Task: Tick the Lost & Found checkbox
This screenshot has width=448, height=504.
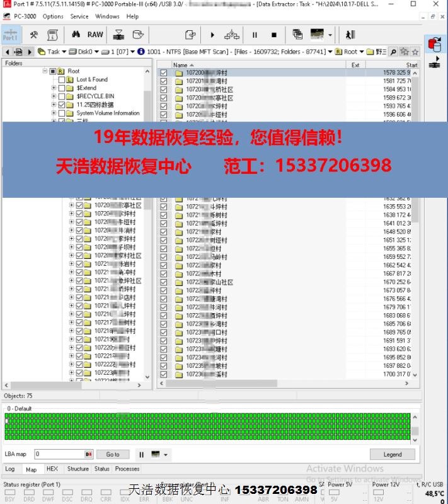Action: coord(62,80)
